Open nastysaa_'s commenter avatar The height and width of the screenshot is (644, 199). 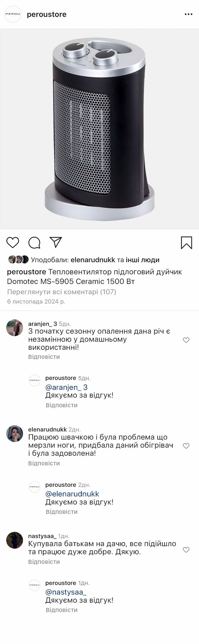pyautogui.click(x=15, y=540)
